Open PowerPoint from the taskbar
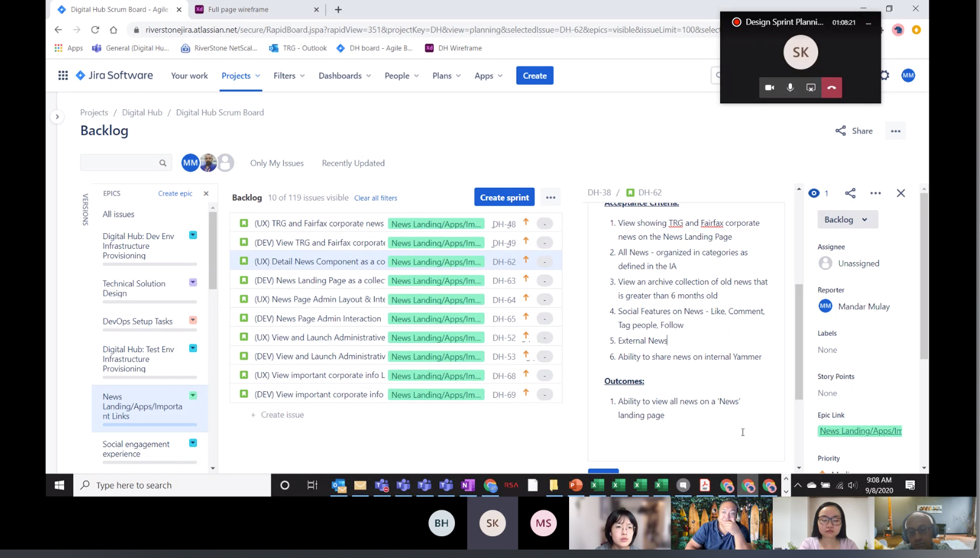 coord(576,485)
